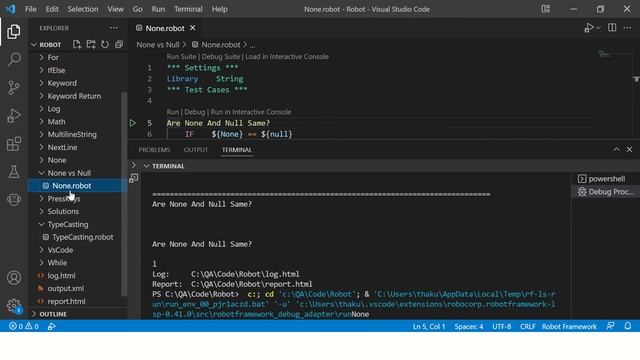640x360 pixels.
Task: Open the Manage settings gear
Action: click(13, 305)
